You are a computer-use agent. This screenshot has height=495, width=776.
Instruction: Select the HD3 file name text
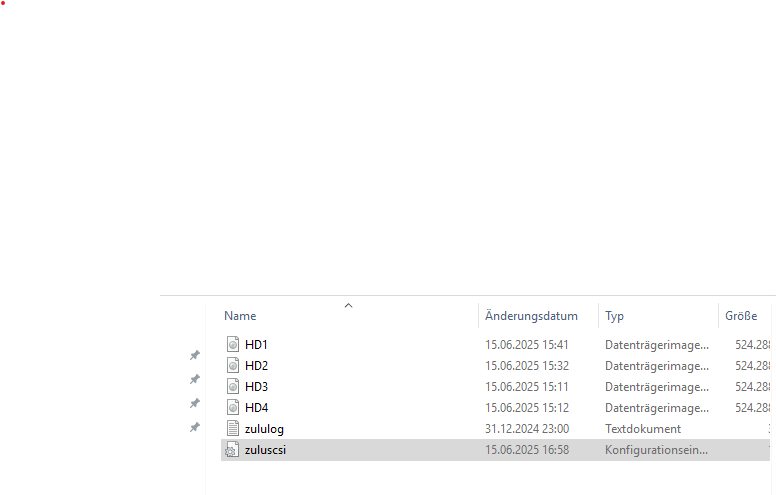coord(256,387)
